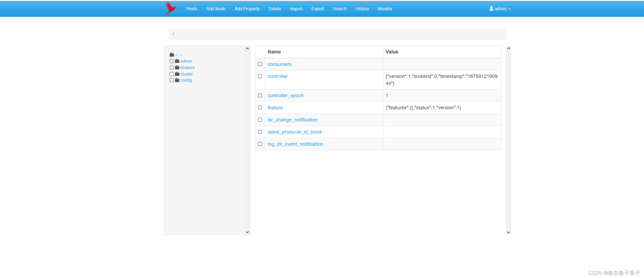Open the Hosts menu
644x278 pixels.
[192, 9]
